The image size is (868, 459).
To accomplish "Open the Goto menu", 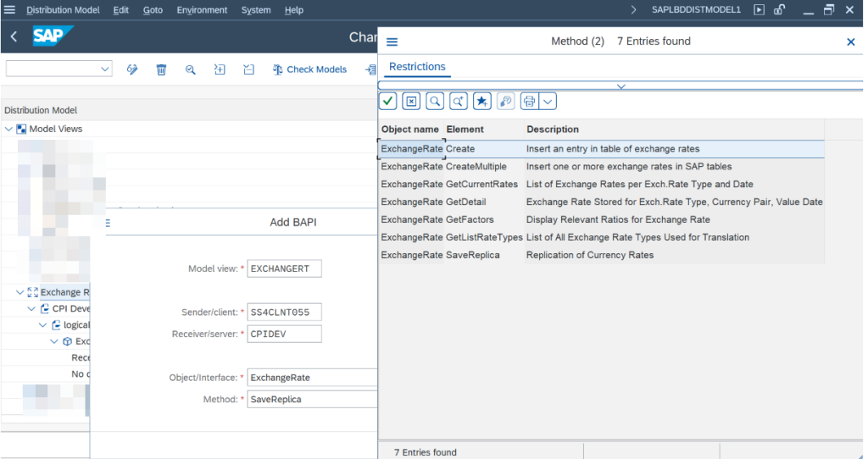I will point(153,10).
